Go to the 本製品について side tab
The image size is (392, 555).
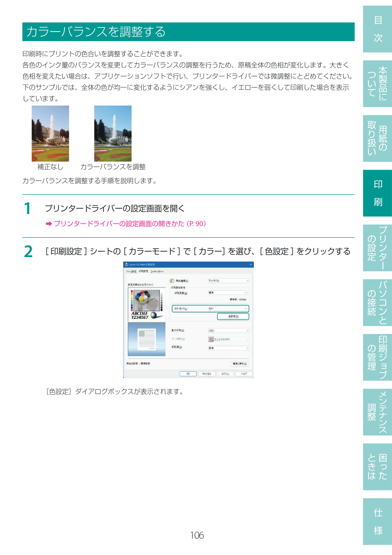377,84
